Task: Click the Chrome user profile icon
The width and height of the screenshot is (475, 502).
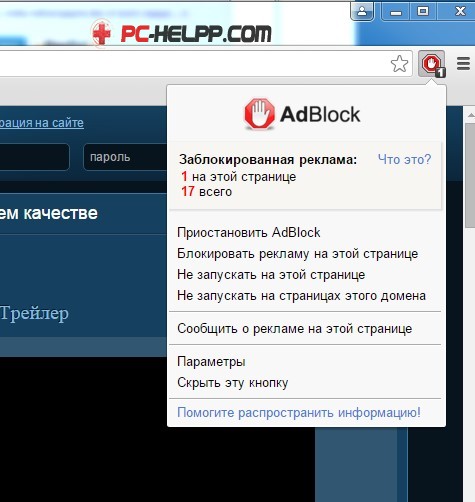Action: coord(362,12)
